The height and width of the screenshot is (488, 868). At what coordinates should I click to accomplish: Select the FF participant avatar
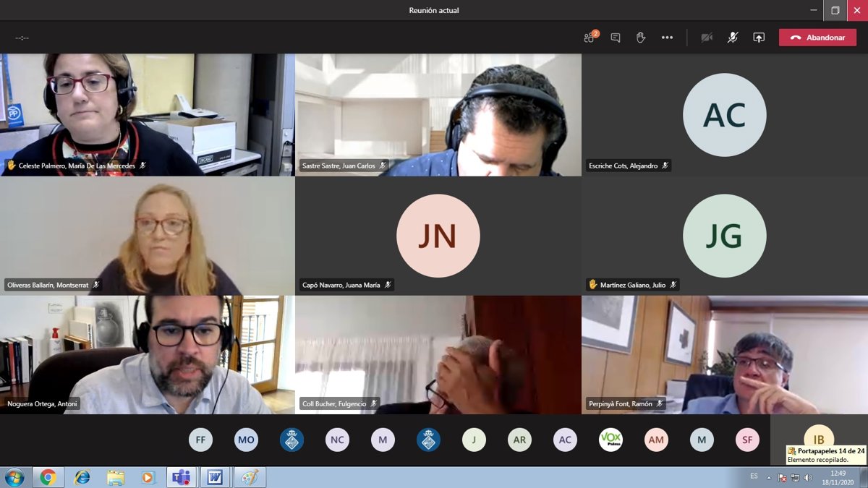(x=200, y=440)
